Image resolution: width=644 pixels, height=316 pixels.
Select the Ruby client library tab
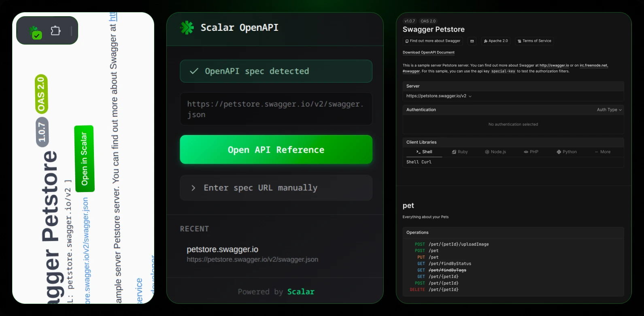point(460,152)
